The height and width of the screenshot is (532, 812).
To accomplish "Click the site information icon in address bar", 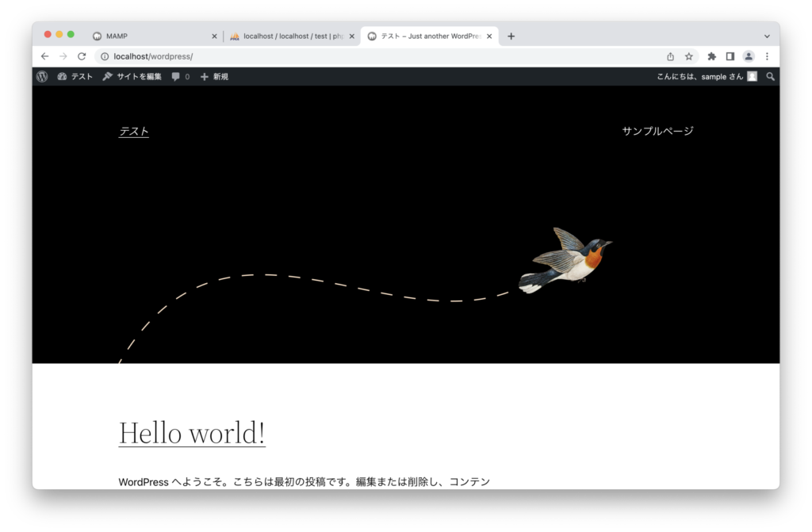I will coord(105,56).
